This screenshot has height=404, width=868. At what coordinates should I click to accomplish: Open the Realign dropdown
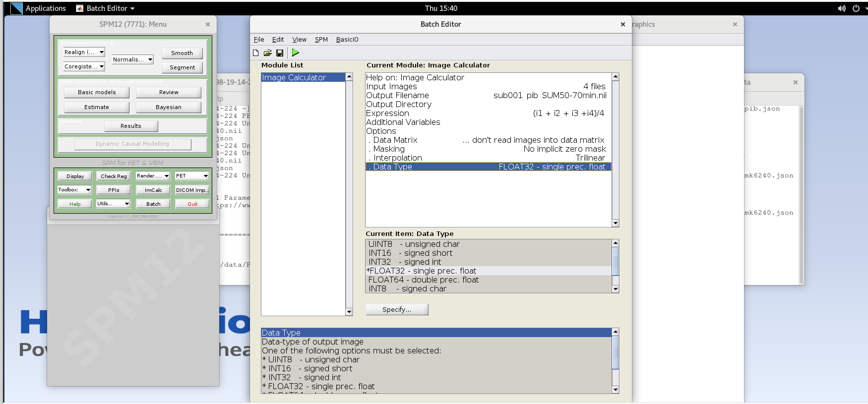point(84,52)
